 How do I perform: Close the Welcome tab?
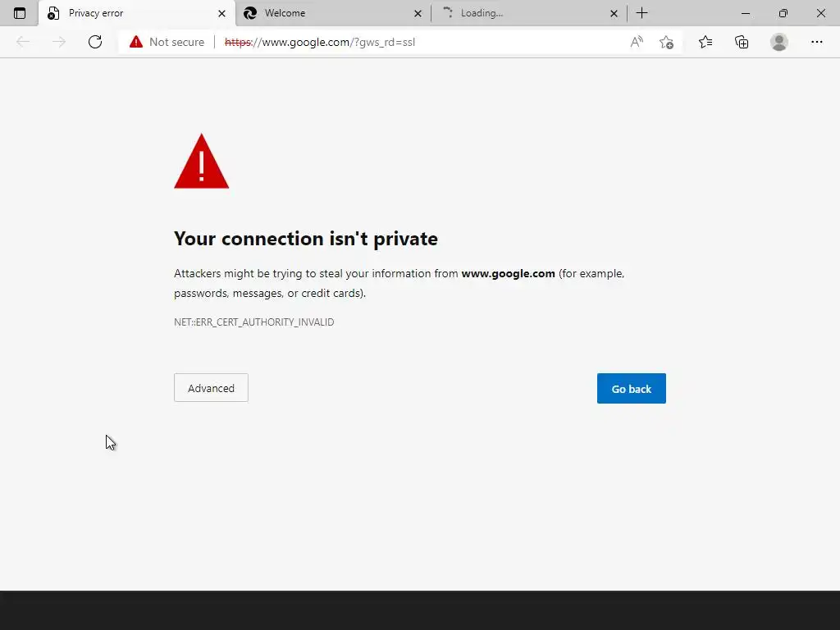(418, 13)
